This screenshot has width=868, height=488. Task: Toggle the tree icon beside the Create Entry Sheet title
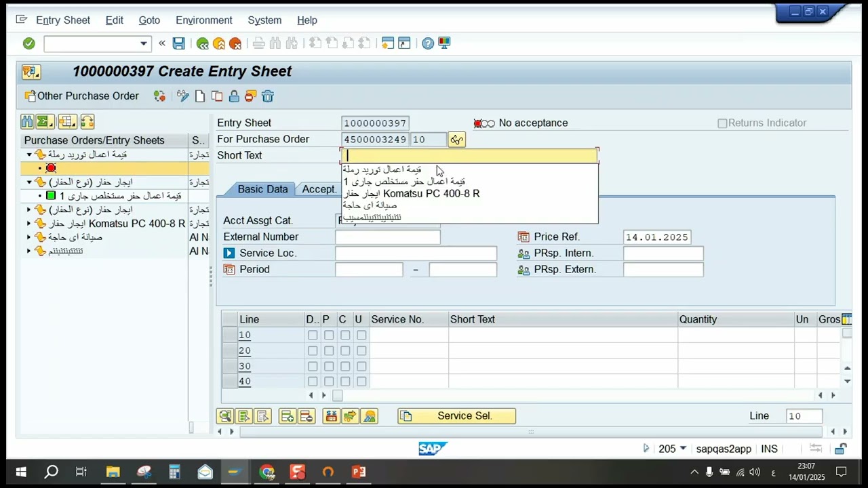[x=31, y=72]
